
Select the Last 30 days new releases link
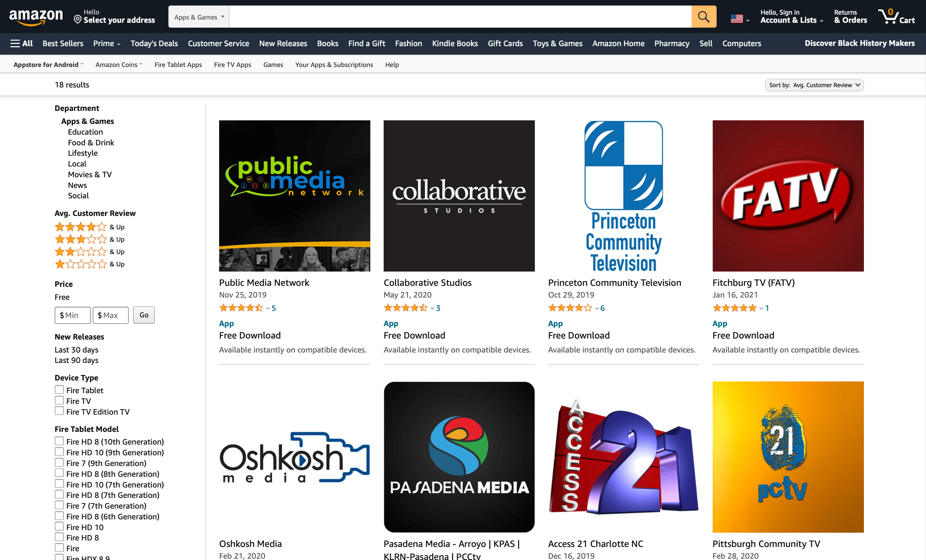[x=77, y=350]
